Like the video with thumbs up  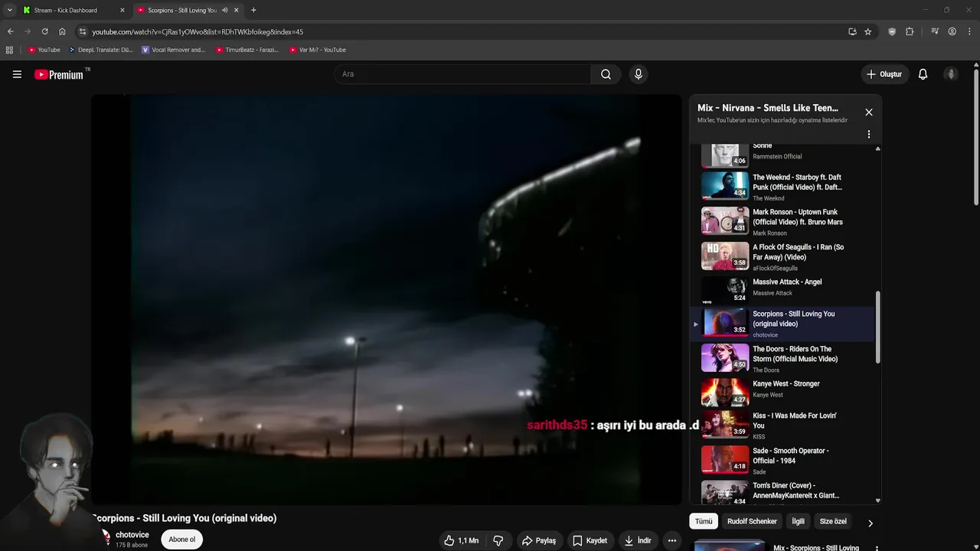(461, 540)
